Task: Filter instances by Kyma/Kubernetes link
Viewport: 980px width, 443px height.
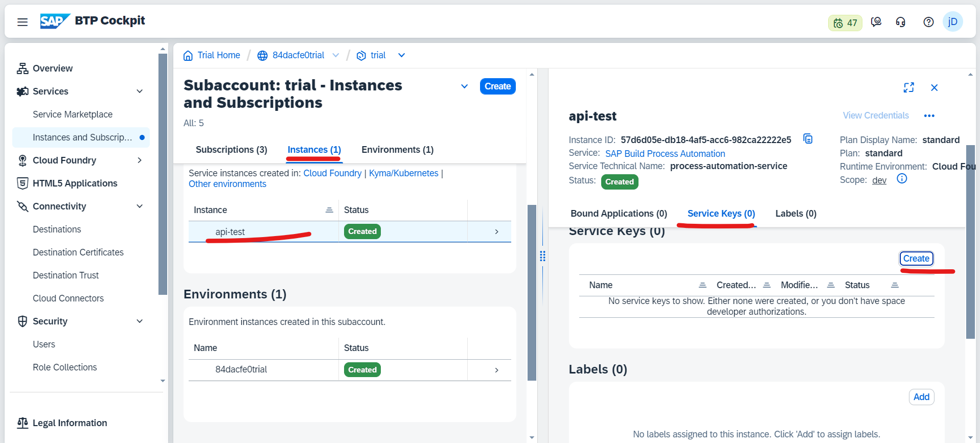Action: tap(403, 173)
